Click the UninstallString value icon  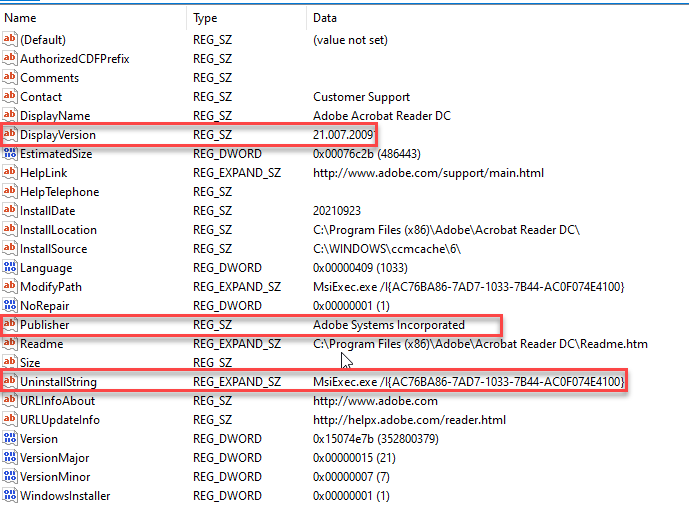[10, 381]
